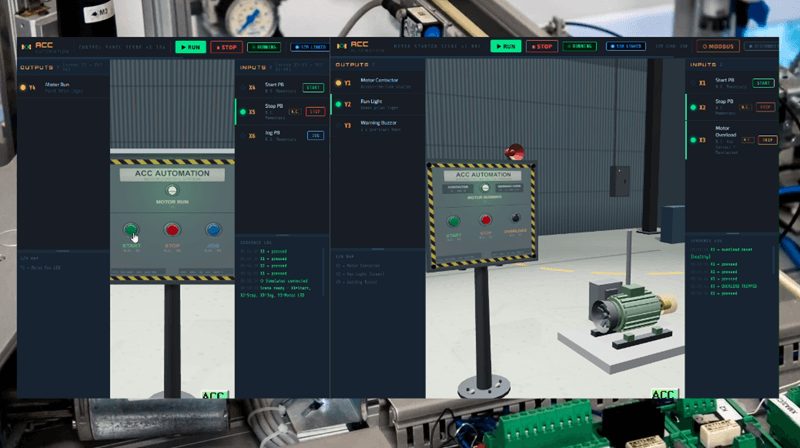
Task: Click STOP button for X5 Stop PB input
Action: 315,111
